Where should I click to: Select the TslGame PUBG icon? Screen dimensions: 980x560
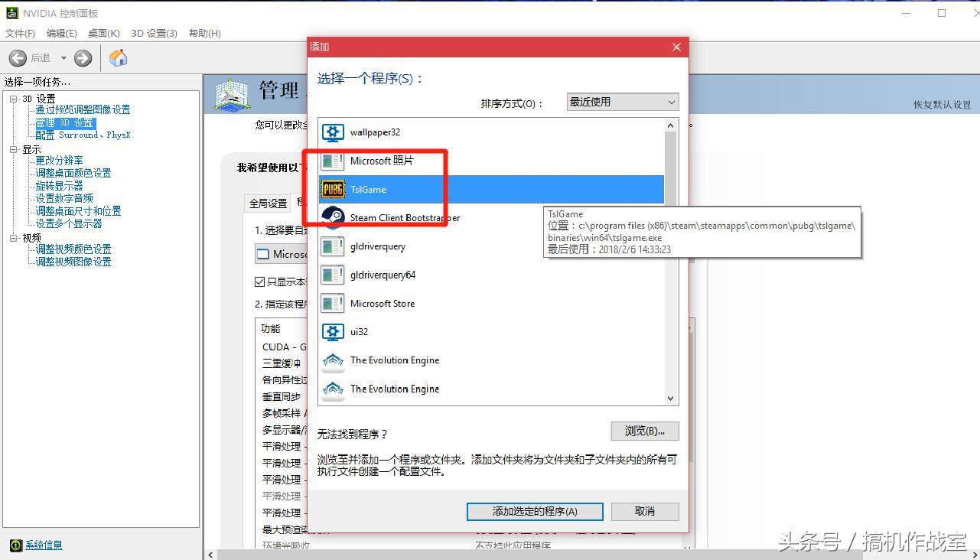[334, 189]
